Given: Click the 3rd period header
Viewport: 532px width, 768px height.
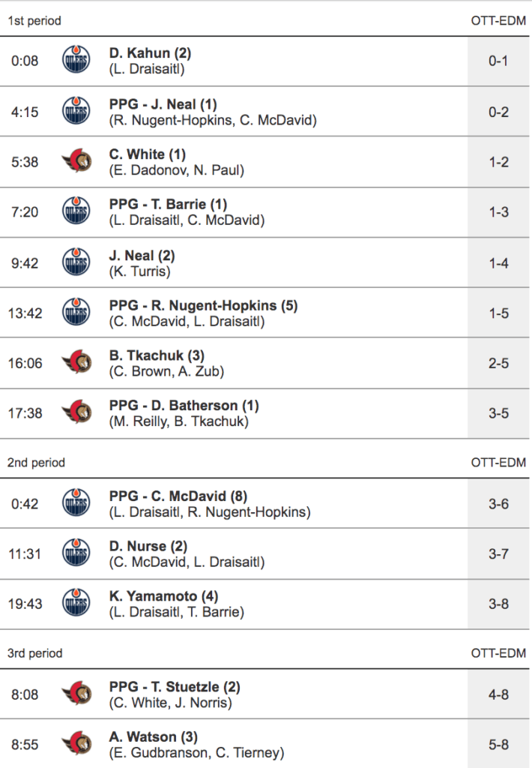Looking at the screenshot, I should click(35, 653).
